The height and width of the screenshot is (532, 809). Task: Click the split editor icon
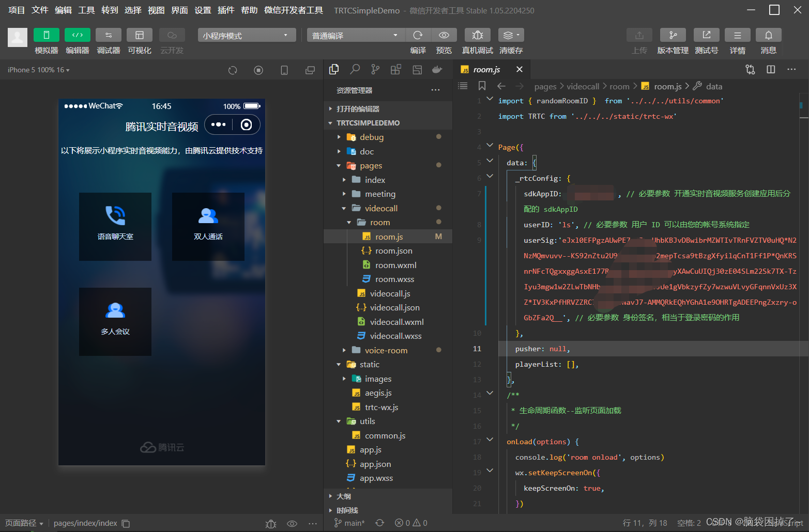pos(771,69)
